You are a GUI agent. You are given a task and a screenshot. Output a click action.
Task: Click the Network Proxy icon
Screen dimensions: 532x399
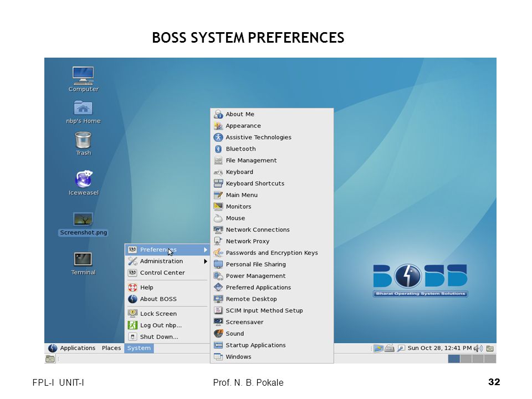coord(218,241)
